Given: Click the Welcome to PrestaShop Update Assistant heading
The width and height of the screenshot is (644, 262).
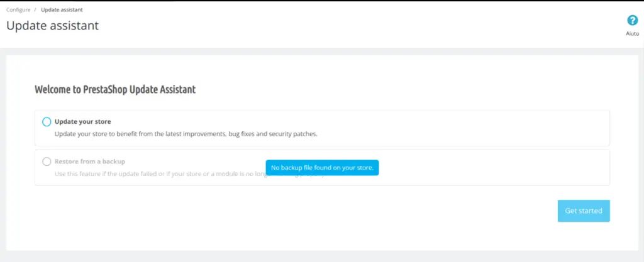Looking at the screenshot, I should (x=115, y=89).
